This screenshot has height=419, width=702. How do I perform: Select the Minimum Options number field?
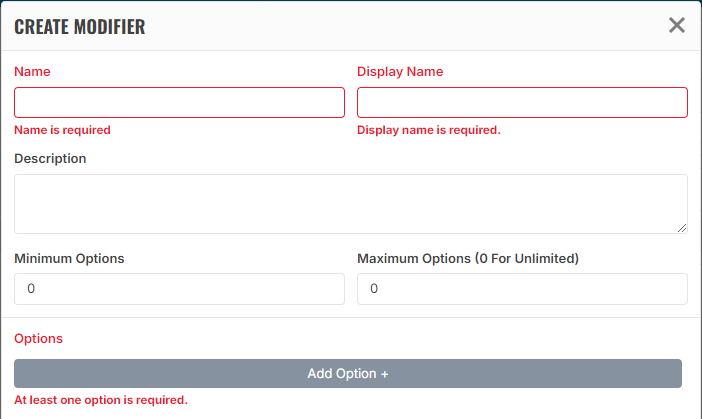coord(179,289)
